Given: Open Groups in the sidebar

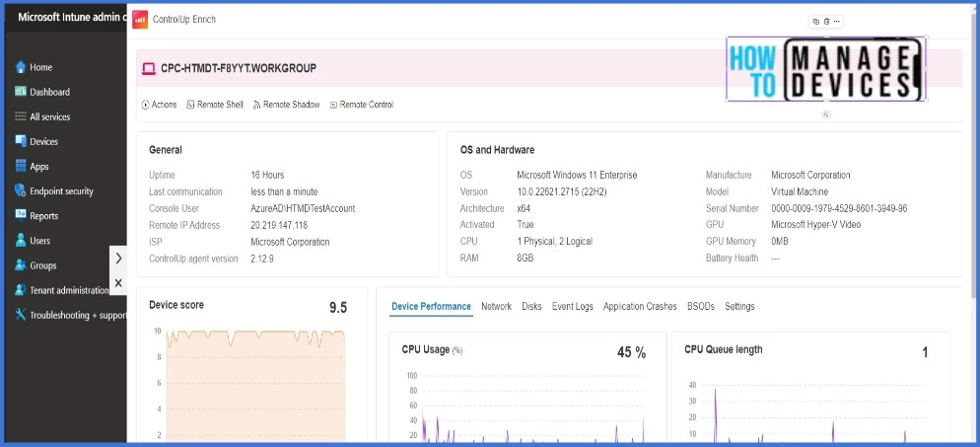Looking at the screenshot, I should pyautogui.click(x=43, y=265).
